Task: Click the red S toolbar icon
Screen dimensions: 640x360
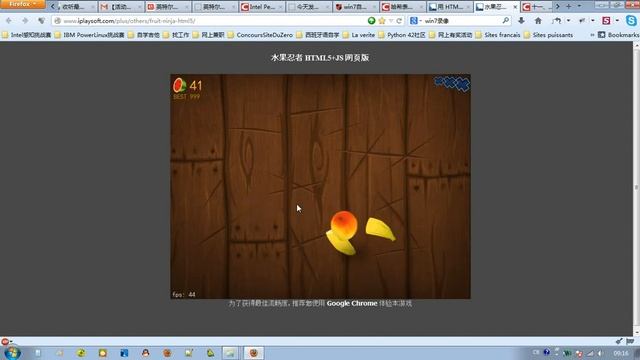Action: coord(606,21)
